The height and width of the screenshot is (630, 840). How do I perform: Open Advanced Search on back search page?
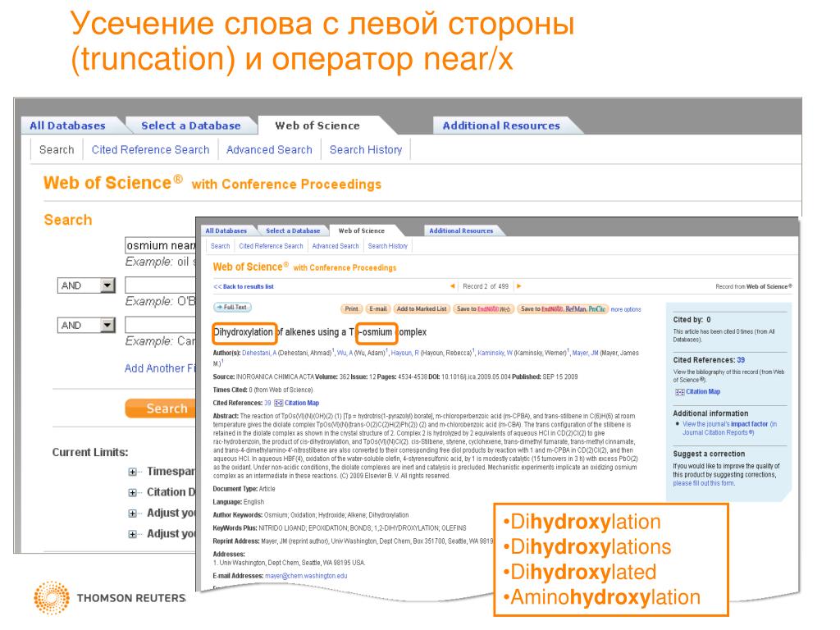point(269,149)
